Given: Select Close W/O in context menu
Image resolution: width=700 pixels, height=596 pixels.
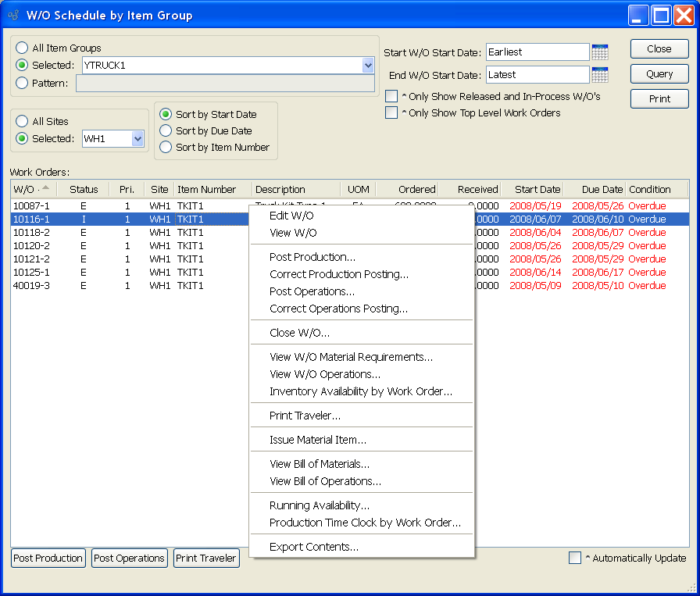Looking at the screenshot, I should [x=299, y=333].
